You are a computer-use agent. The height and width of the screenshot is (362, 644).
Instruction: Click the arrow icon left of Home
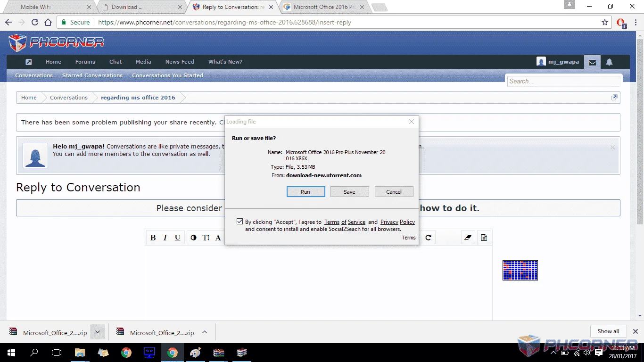[28, 62]
